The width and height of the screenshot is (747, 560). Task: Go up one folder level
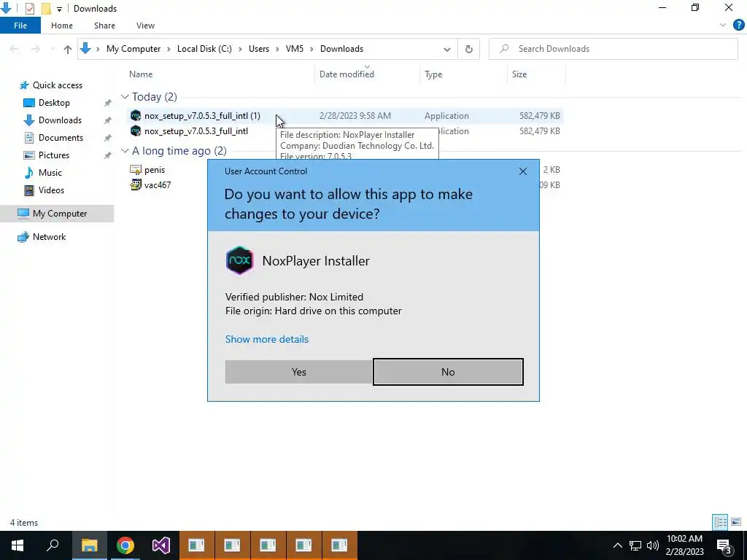point(68,49)
